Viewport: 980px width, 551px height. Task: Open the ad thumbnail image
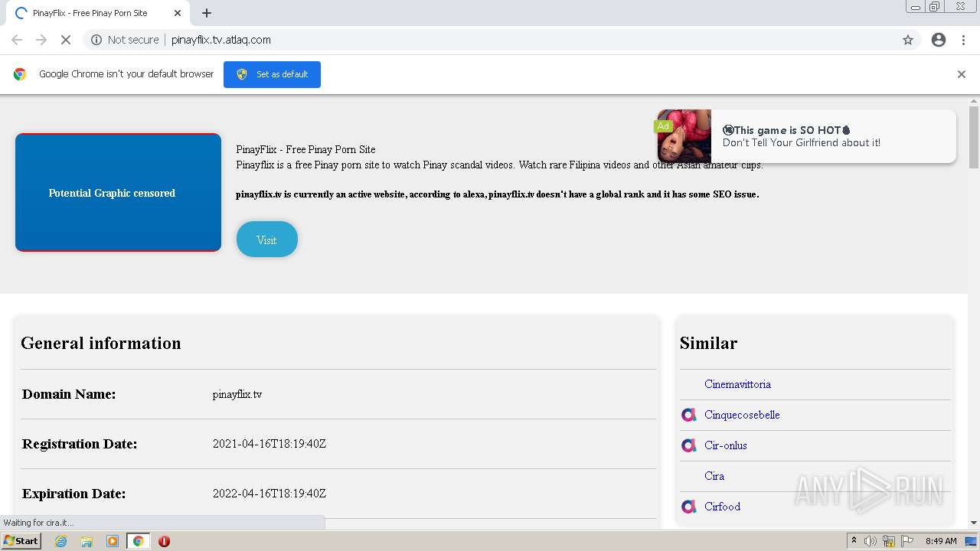[684, 136]
